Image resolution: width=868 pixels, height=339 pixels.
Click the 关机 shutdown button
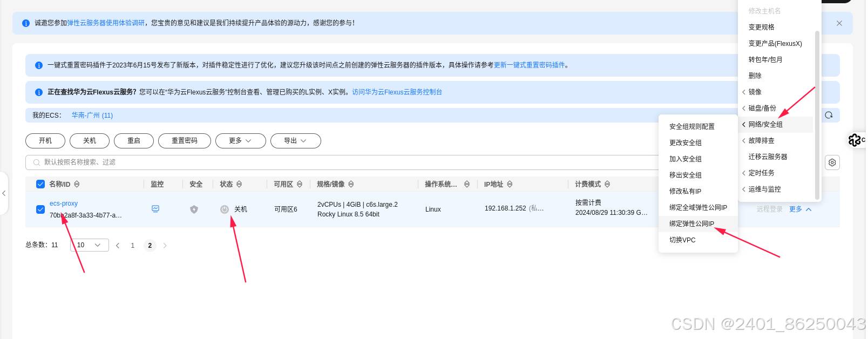[x=90, y=141]
